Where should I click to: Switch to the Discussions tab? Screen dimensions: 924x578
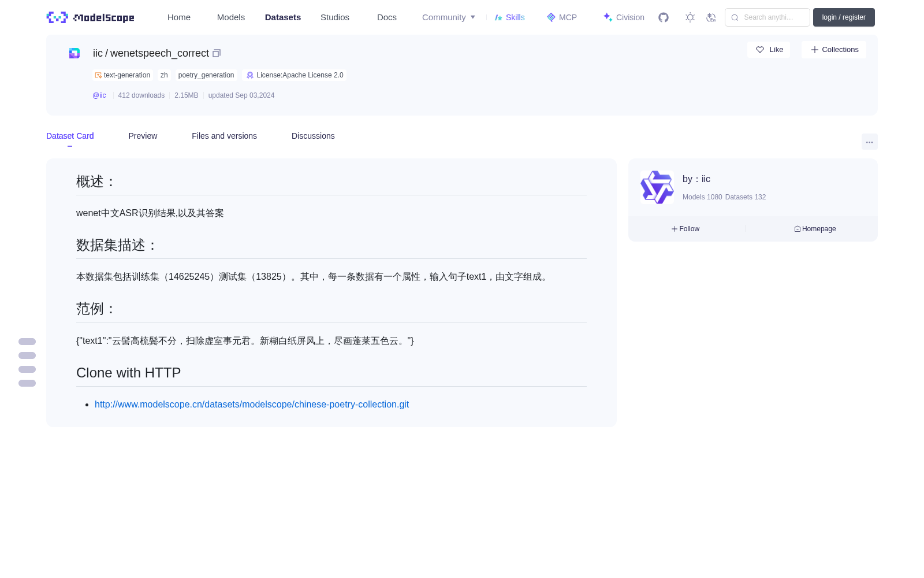[x=313, y=136]
